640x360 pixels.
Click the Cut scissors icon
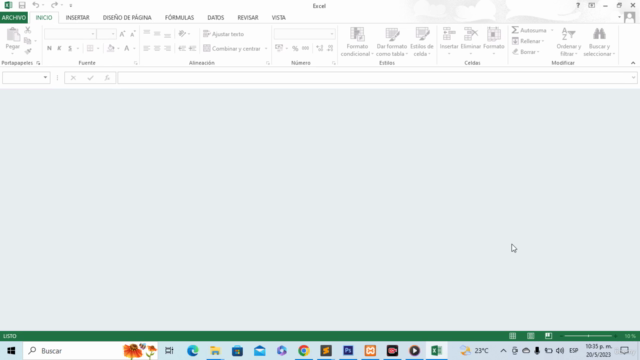tap(28, 30)
